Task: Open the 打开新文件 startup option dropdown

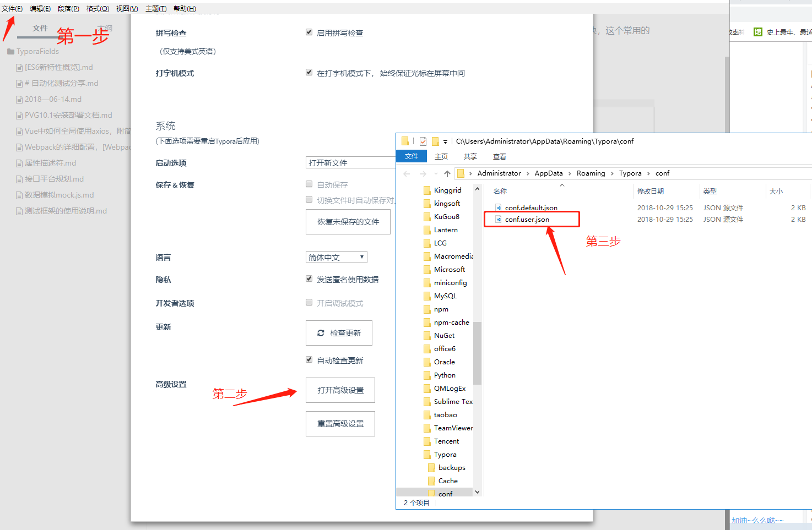Action: (x=351, y=163)
